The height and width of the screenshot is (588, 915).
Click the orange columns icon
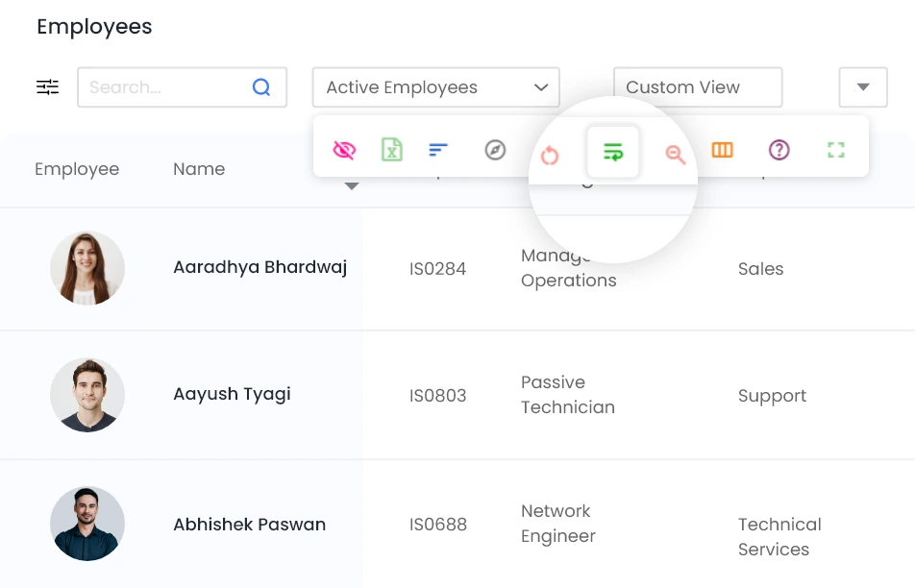point(722,150)
